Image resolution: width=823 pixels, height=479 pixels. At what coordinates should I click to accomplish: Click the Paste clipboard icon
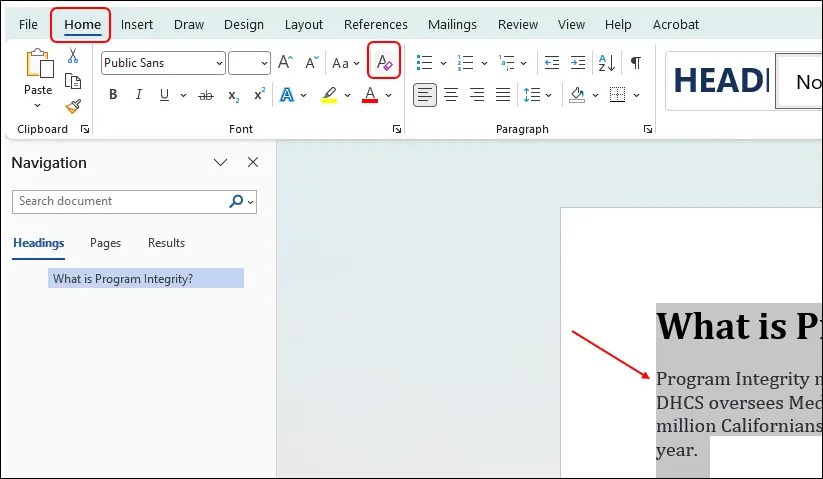[x=39, y=63]
